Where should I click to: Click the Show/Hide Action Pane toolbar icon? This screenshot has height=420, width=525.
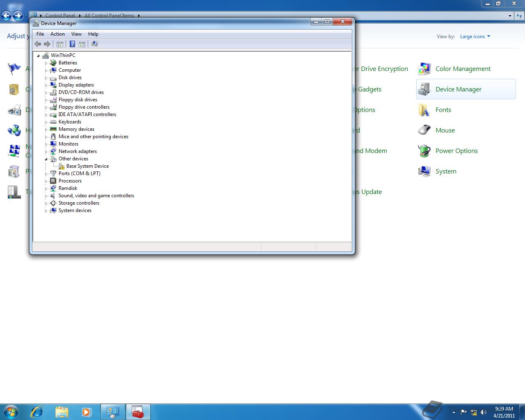82,44
